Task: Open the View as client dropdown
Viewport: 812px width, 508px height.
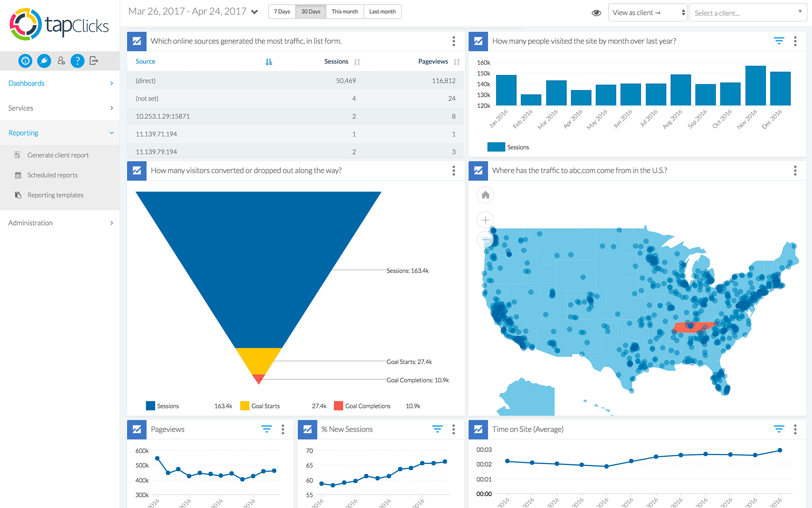Action: coord(648,13)
